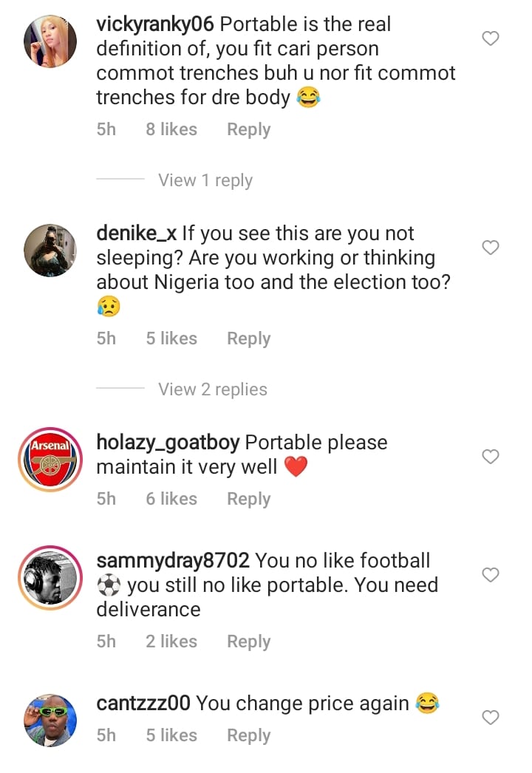Heart the sammydray8702 comment
The image size is (532, 773).
pos(491,574)
